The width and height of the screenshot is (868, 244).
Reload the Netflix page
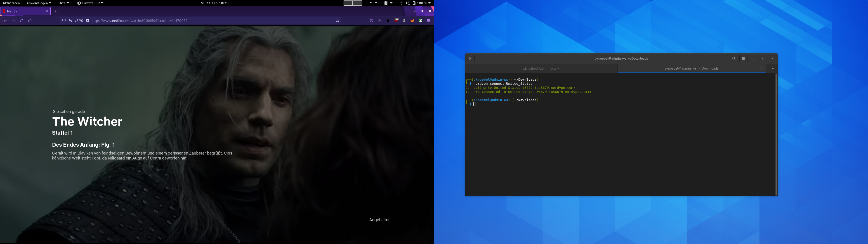pyautogui.click(x=21, y=21)
